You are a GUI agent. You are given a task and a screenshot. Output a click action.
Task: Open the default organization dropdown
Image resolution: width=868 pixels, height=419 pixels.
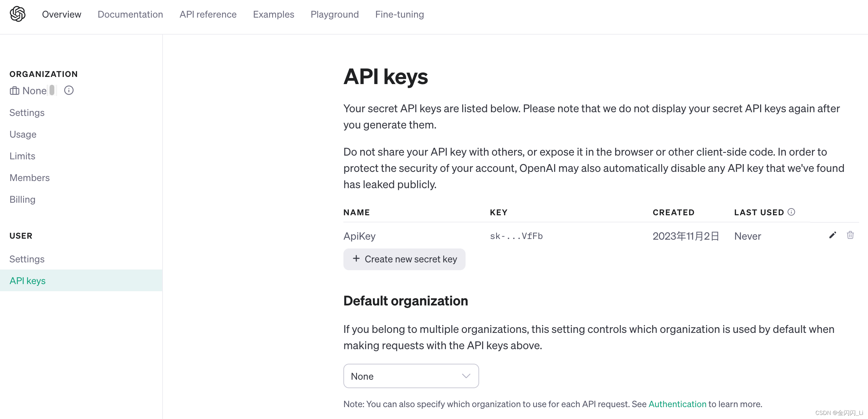[x=411, y=376]
